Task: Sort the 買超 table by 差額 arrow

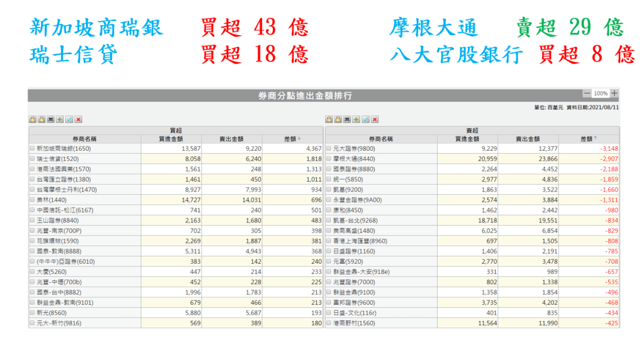Action: point(299,139)
